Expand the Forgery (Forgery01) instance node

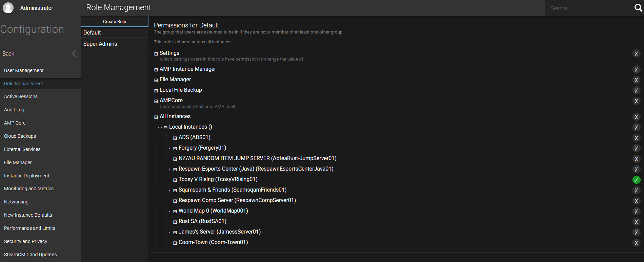pos(175,149)
